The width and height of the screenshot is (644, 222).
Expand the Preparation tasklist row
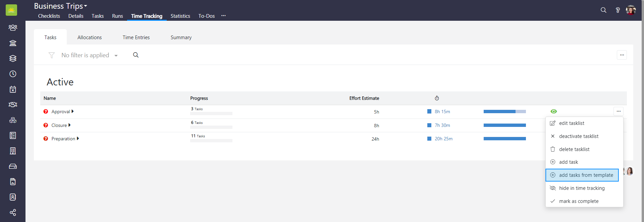click(x=78, y=139)
